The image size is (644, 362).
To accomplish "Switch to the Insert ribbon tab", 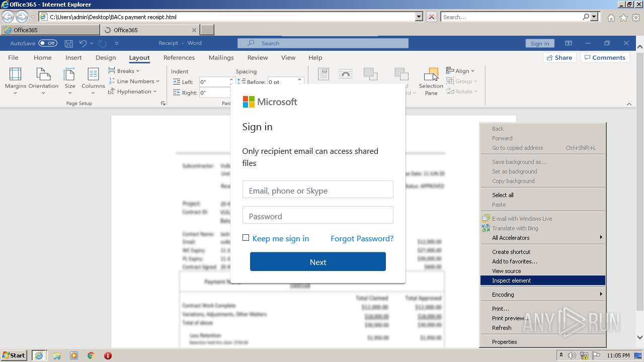I will point(73,57).
